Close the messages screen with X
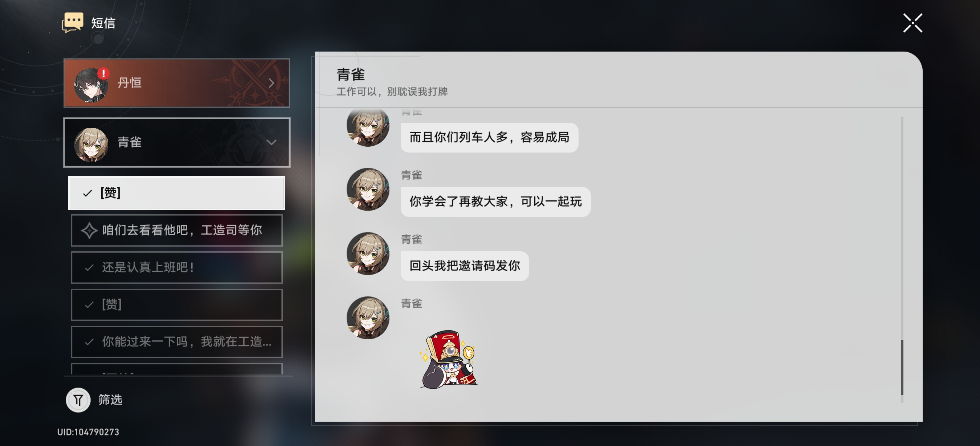980x446 pixels. click(x=912, y=23)
